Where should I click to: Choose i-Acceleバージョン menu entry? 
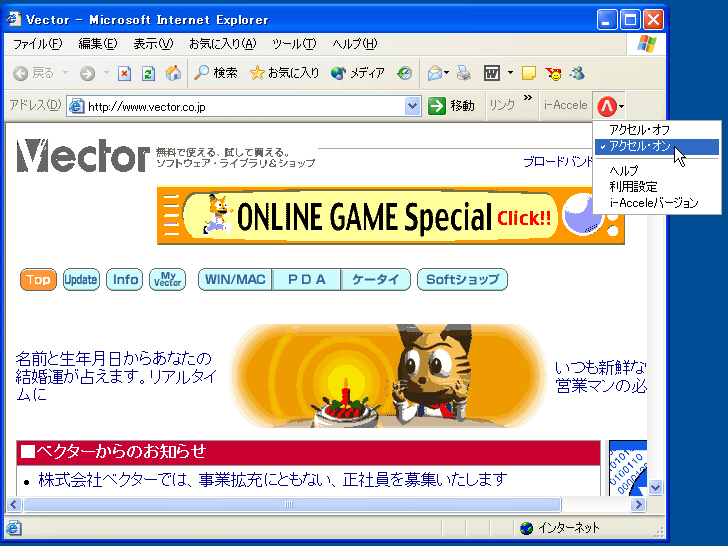coord(657,203)
